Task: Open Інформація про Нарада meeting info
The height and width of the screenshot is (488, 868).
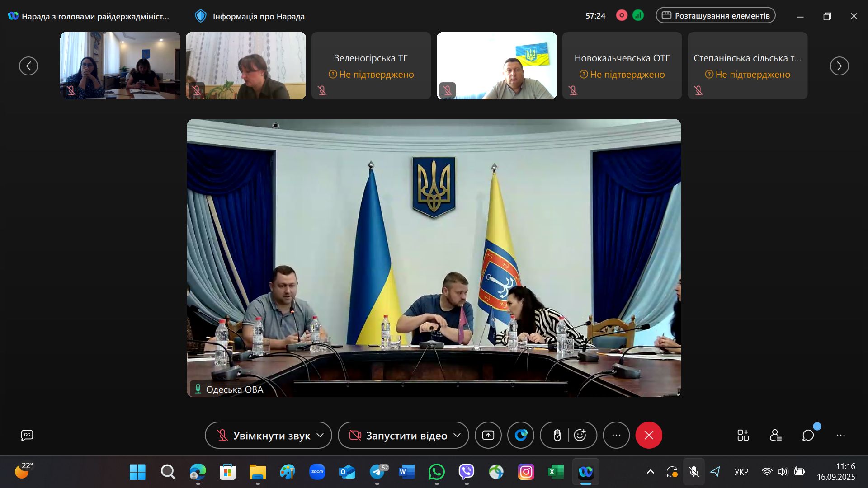Action: coord(250,16)
